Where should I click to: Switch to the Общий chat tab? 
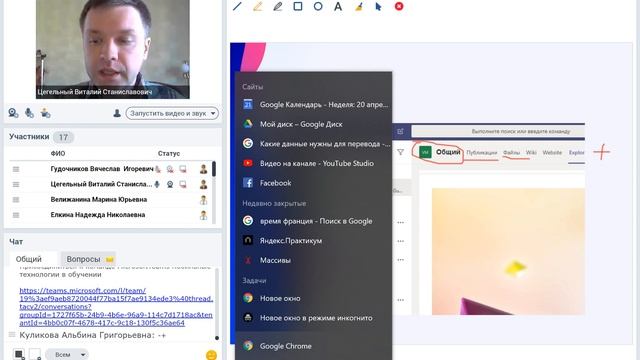coord(29,259)
